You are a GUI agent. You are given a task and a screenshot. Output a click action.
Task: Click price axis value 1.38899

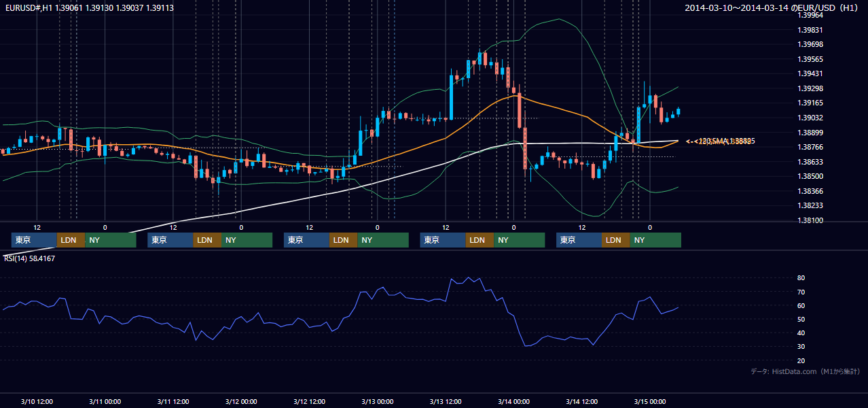point(810,133)
